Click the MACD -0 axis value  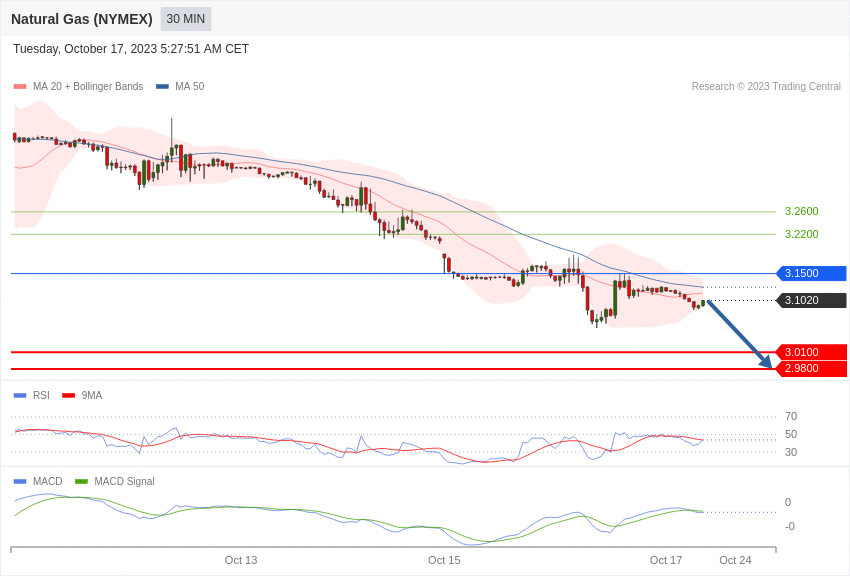pyautogui.click(x=790, y=526)
